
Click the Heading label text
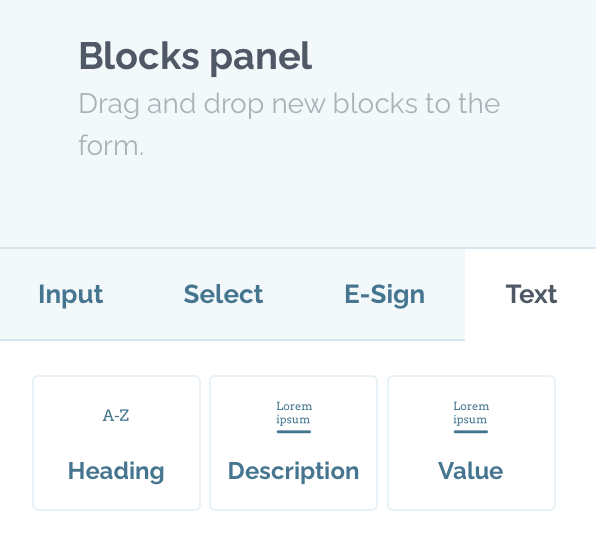coord(116,471)
